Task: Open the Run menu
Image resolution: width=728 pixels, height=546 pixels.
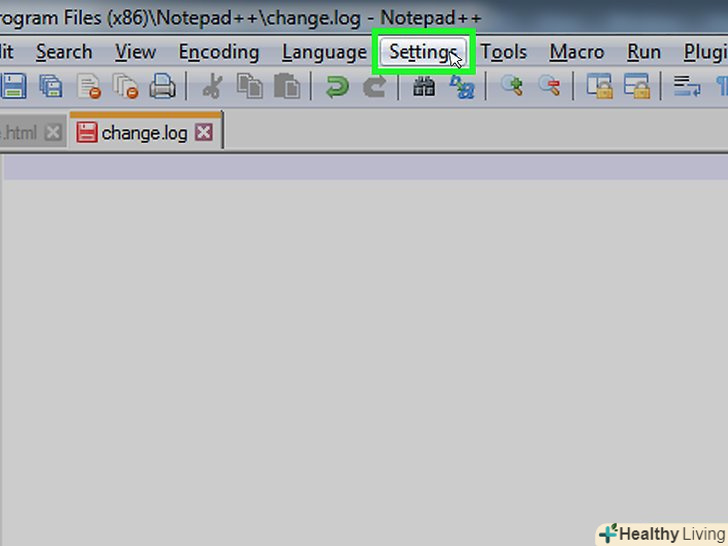Action: click(x=644, y=52)
